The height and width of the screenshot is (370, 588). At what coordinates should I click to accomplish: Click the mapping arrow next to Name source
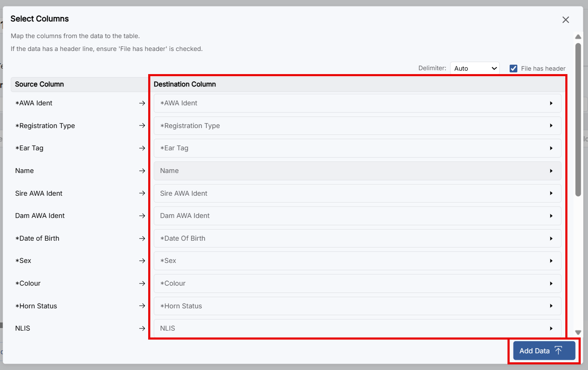142,171
